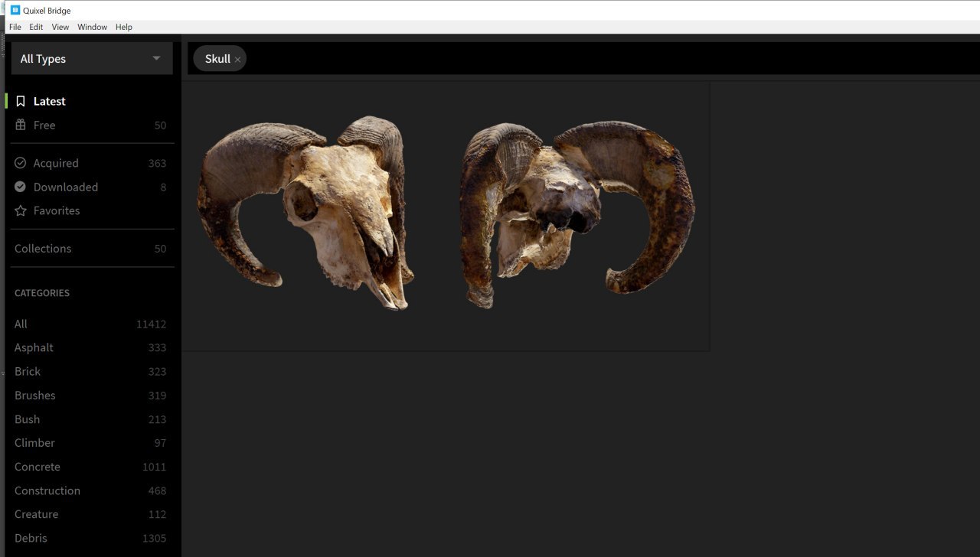
Task: Click the 363 count next to Acquired
Action: (157, 164)
